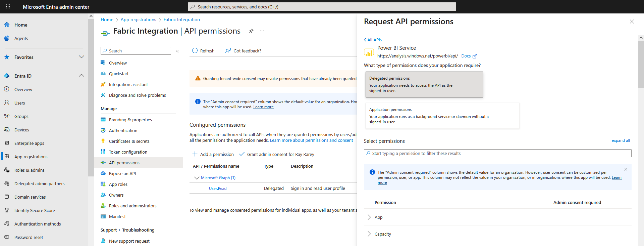Select Application permissions option
Image resolution: width=644 pixels, height=246 pixels.
pos(442,116)
